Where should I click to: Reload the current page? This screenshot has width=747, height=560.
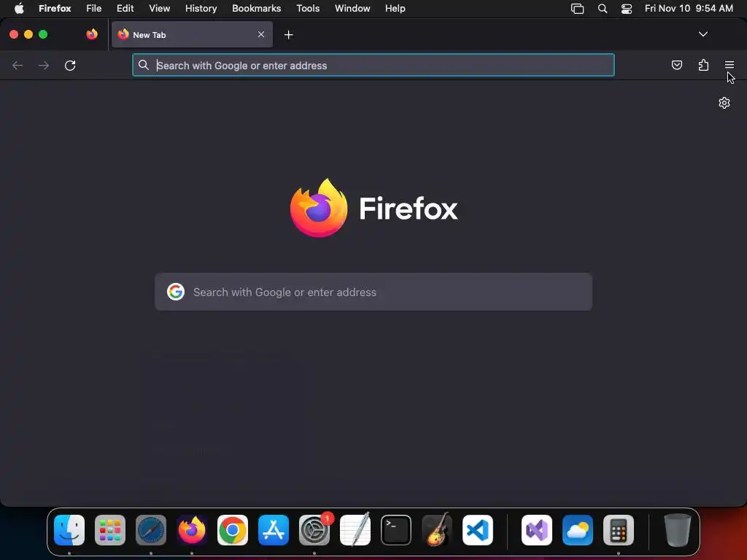tap(70, 65)
